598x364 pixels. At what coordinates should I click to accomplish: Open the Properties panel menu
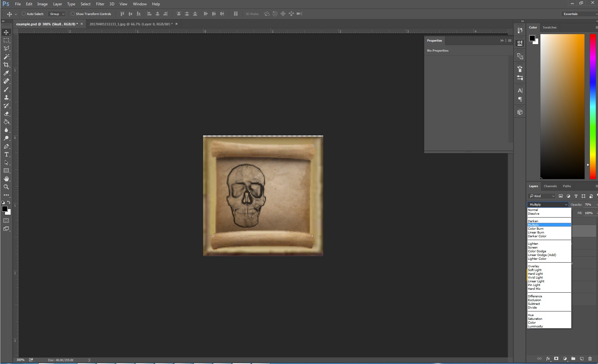[x=510, y=41]
